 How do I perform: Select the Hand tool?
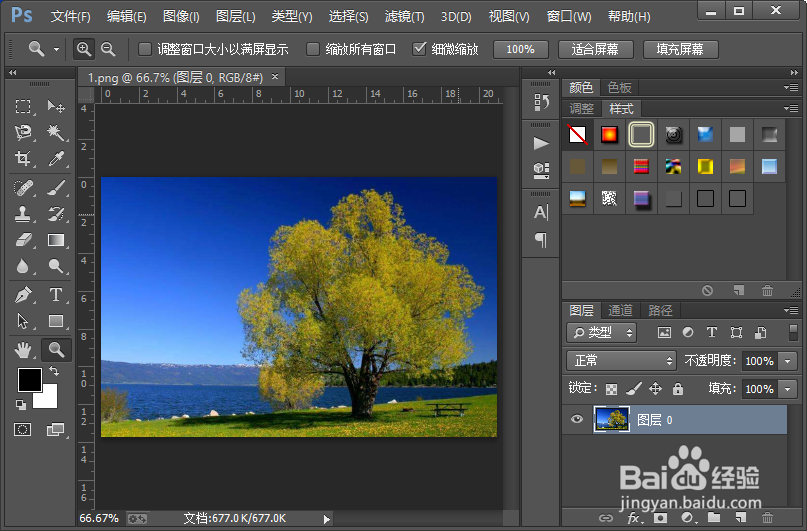(x=23, y=350)
